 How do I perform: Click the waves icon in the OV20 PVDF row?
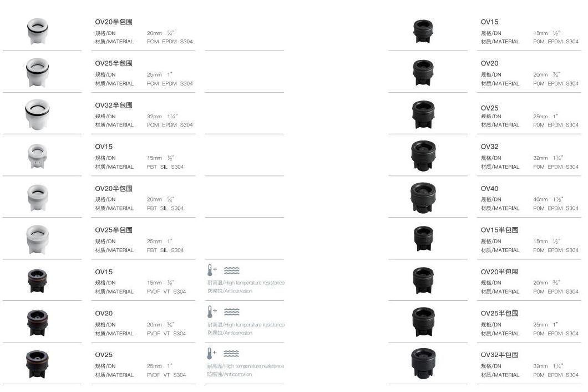[x=231, y=312]
